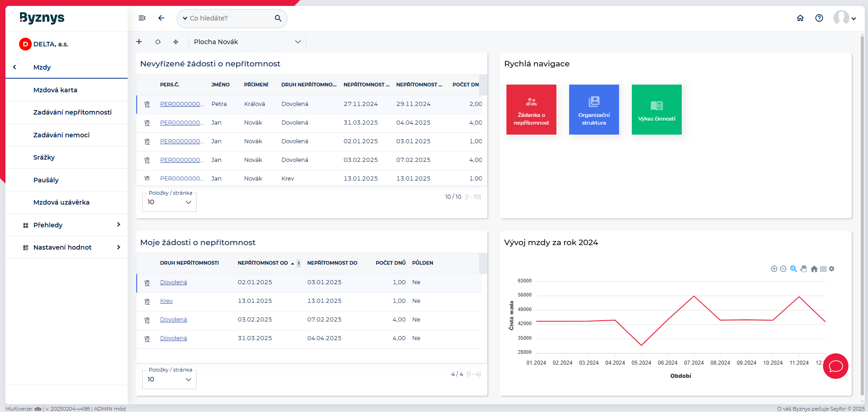Expand the Nastavení hodnot submenu
868x412 pixels.
(118, 247)
